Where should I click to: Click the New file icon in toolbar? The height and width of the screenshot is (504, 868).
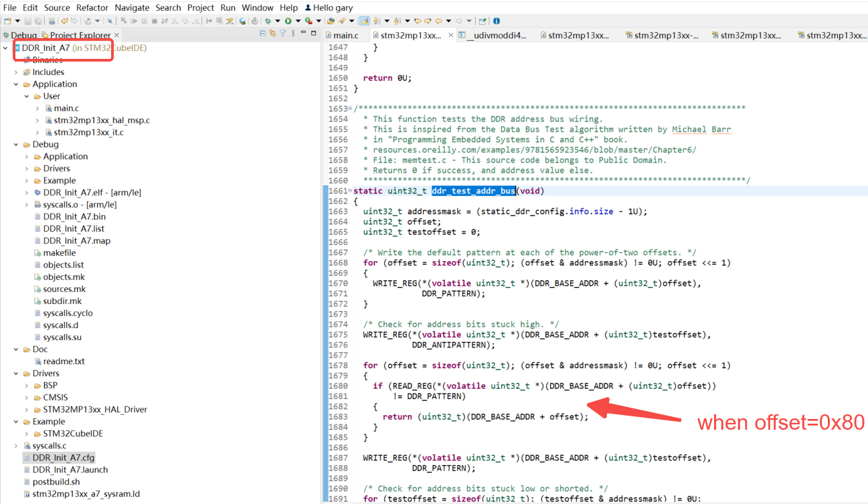7,21
